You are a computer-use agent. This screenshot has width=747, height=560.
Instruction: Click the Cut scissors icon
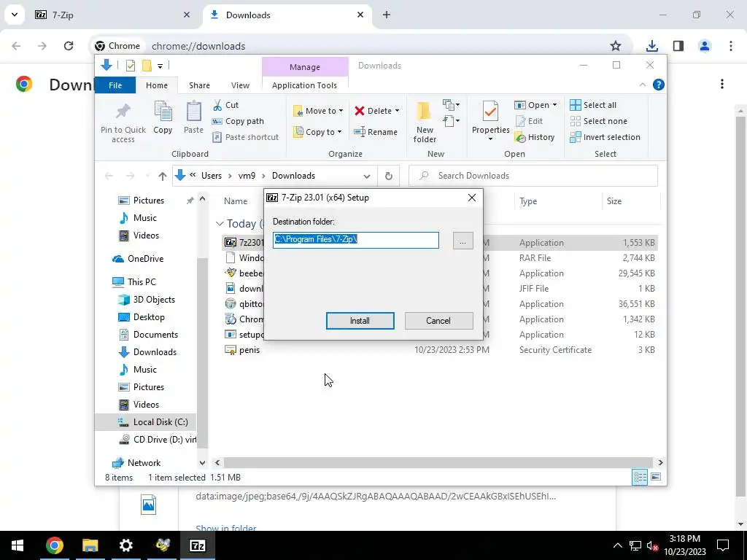[217, 105]
